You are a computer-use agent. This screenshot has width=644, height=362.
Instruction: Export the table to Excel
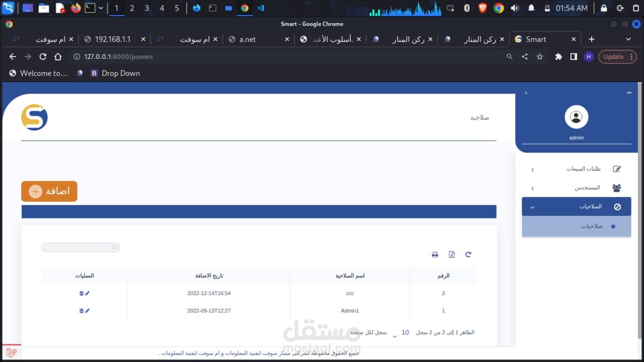click(x=451, y=255)
